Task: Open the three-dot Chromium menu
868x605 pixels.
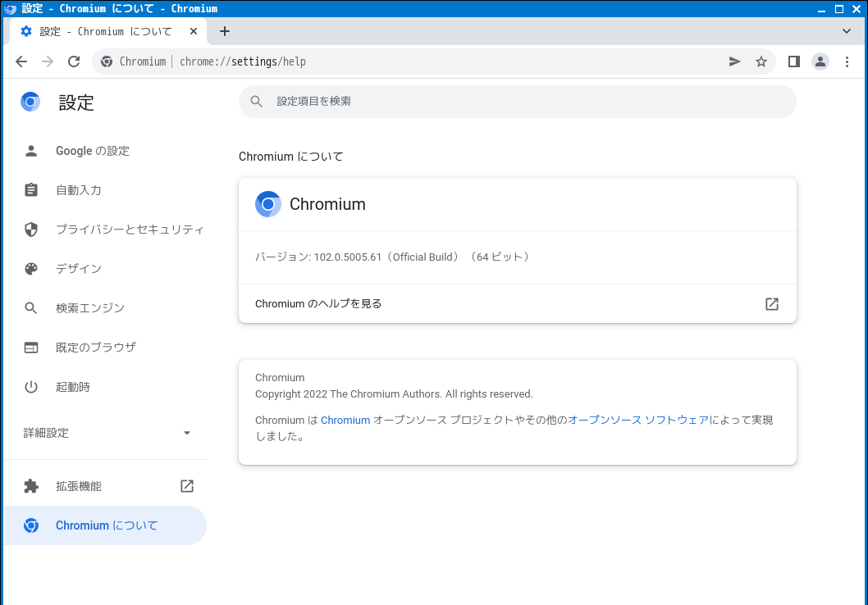Action: tap(847, 61)
